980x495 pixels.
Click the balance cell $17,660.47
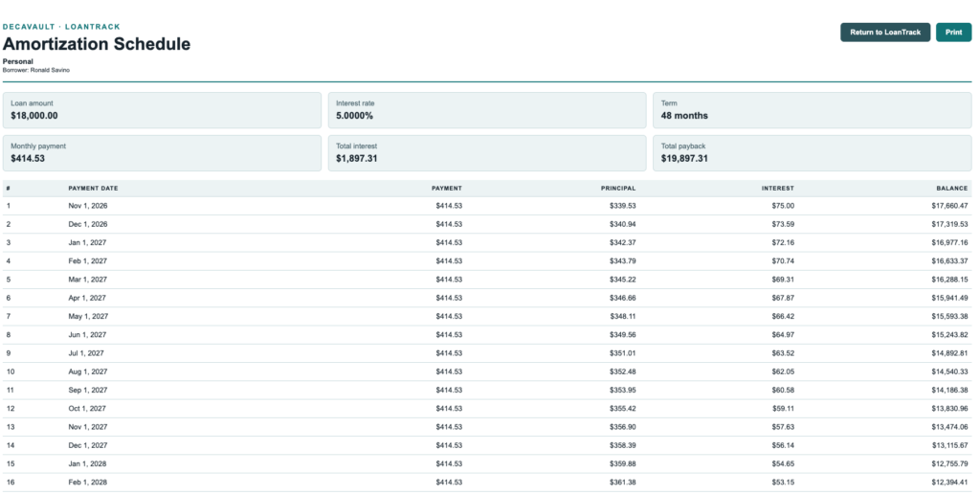(949, 206)
